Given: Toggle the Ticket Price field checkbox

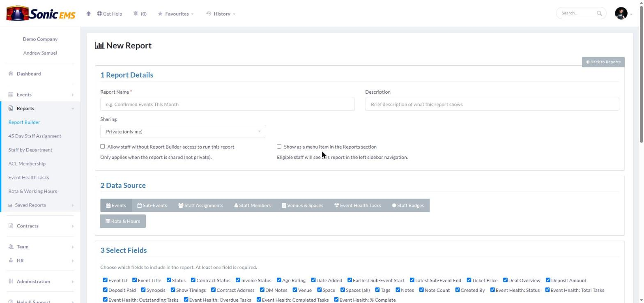Looking at the screenshot, I should pos(469,280).
